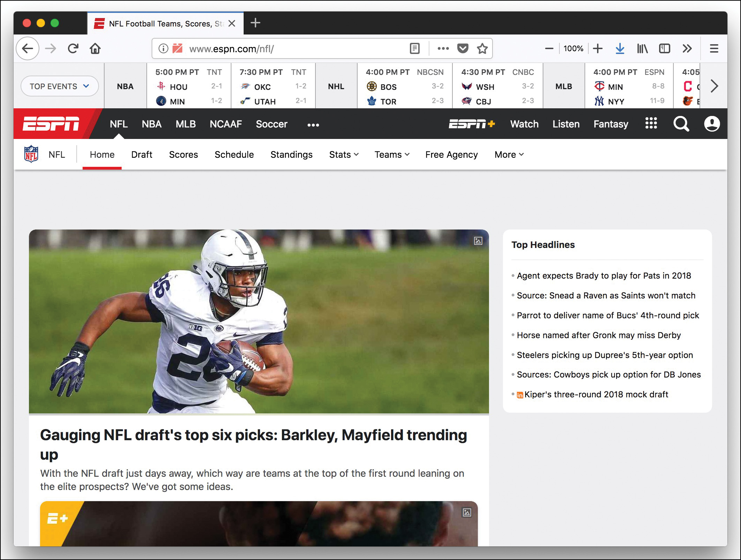Switch to the Scores tab
The height and width of the screenshot is (560, 741).
pos(183,154)
